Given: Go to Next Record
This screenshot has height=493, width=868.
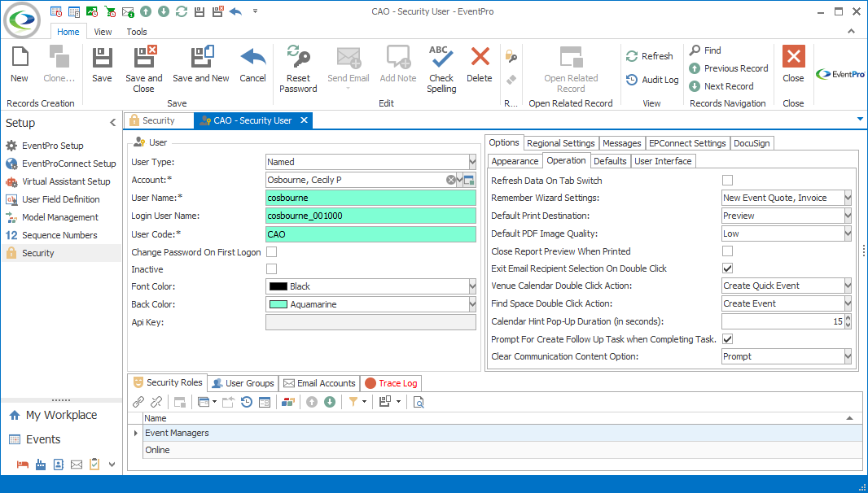Looking at the screenshot, I should (x=721, y=86).
